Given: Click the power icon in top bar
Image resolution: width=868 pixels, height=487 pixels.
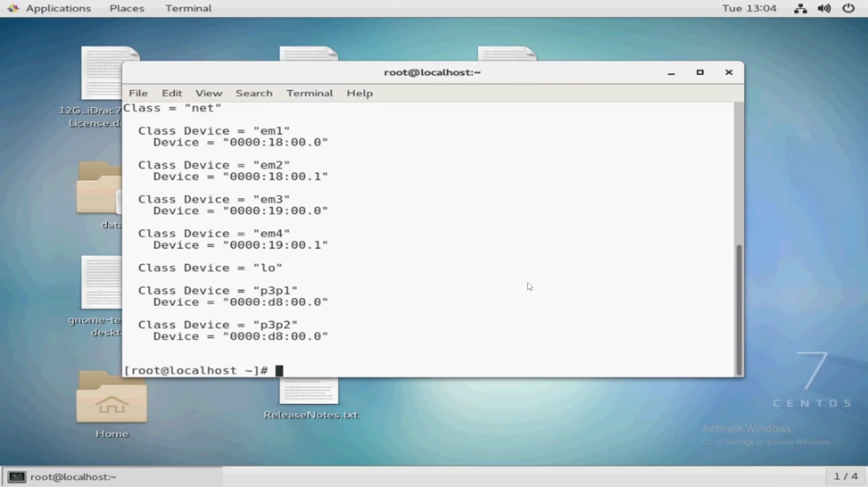Looking at the screenshot, I should pyautogui.click(x=848, y=8).
